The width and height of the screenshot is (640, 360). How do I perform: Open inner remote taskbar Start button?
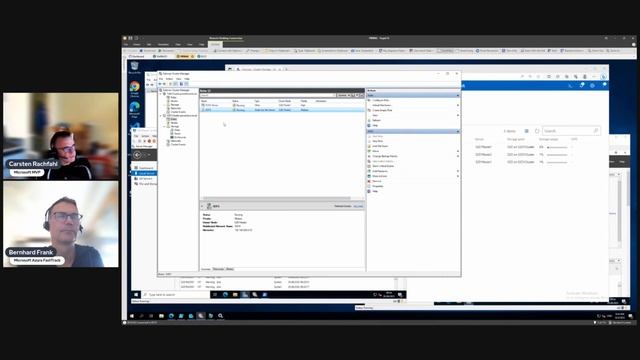[x=136, y=294]
